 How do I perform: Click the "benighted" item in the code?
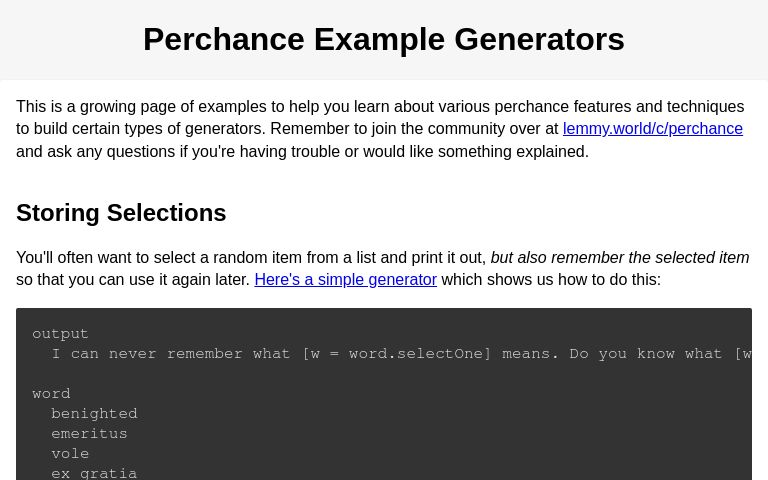click(x=94, y=414)
